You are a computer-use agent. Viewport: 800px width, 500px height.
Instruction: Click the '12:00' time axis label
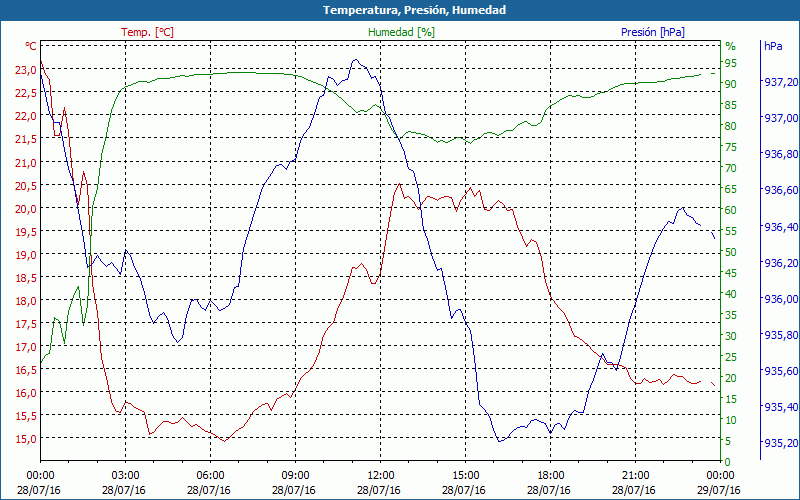coord(381,476)
